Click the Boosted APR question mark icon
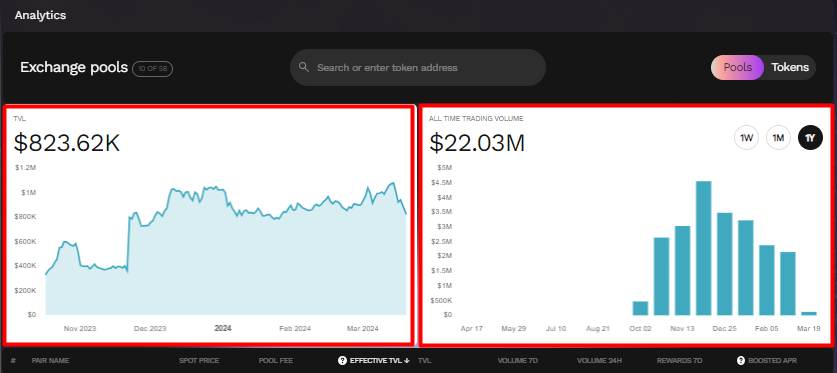This screenshot has height=373, width=837. [x=741, y=361]
